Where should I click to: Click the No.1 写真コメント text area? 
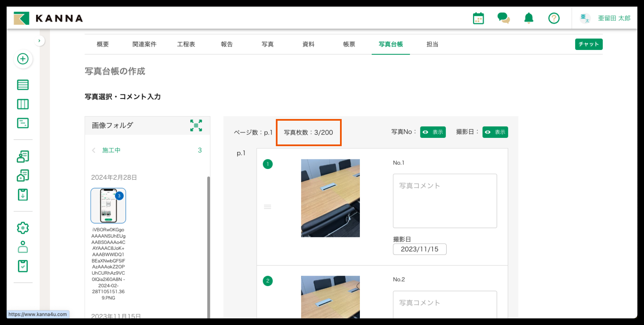(445, 201)
